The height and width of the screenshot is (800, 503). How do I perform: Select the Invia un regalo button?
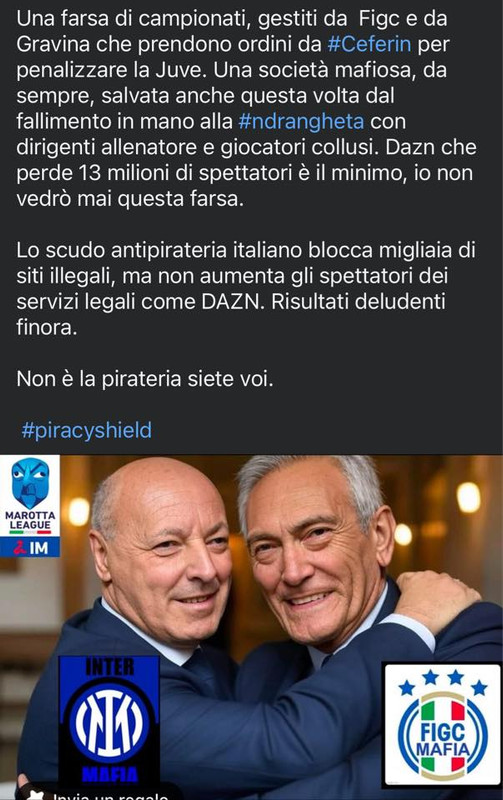[x=98, y=794]
